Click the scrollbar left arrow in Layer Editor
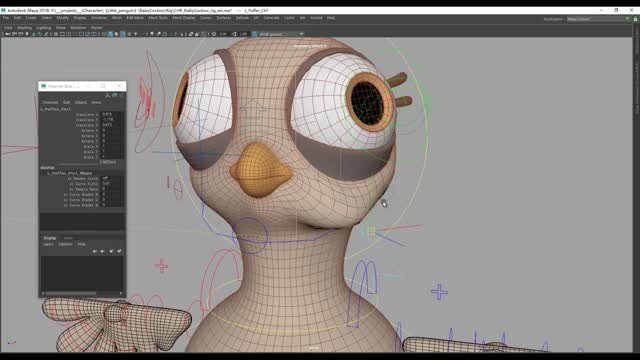Image resolution: width=640 pixels, height=360 pixels. pyautogui.click(x=43, y=293)
